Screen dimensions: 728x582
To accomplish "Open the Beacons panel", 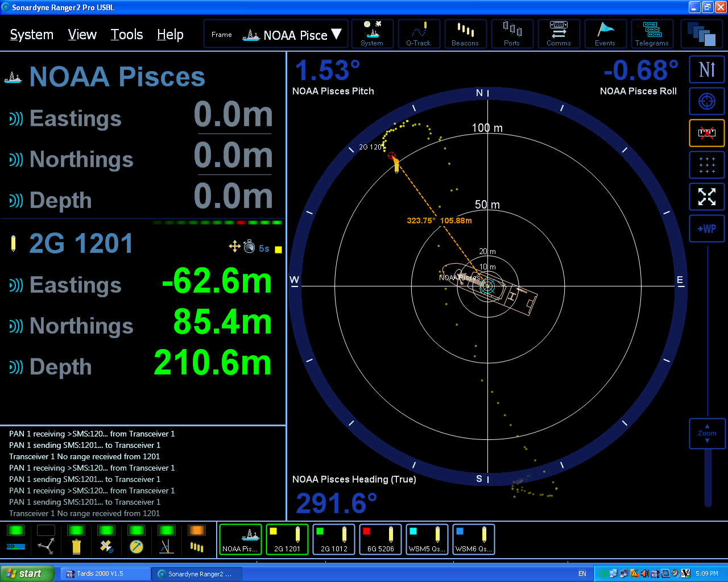I will (465, 34).
